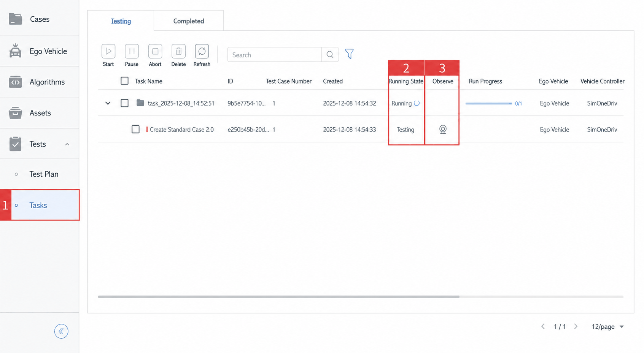Click SimOneDriv in the task row

point(602,103)
